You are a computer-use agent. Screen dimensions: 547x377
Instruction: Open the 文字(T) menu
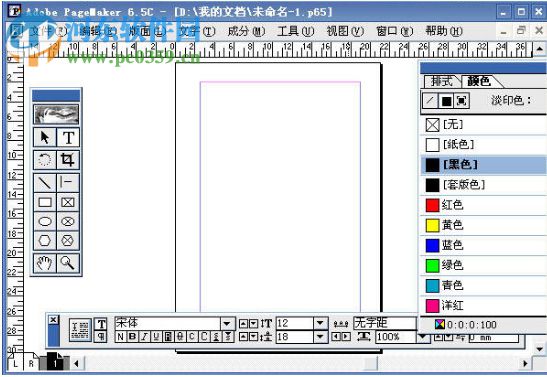pyautogui.click(x=197, y=31)
